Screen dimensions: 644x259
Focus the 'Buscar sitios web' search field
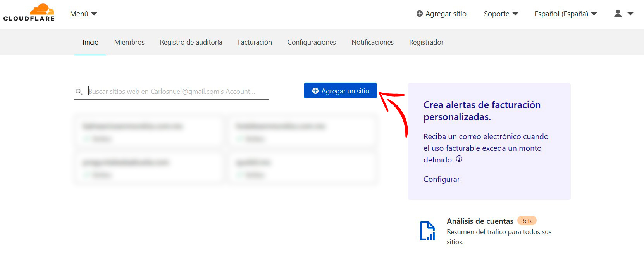(176, 92)
